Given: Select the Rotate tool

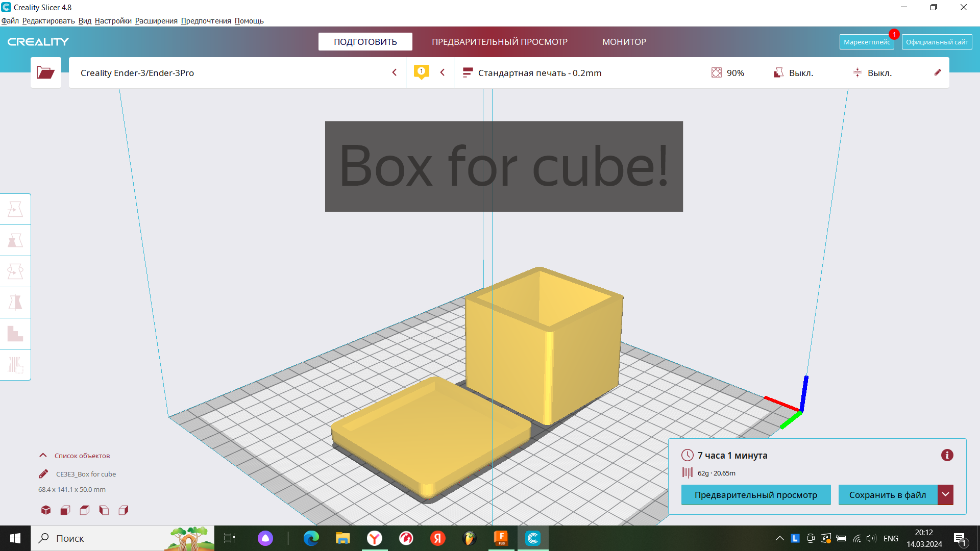Looking at the screenshot, I should [x=15, y=271].
